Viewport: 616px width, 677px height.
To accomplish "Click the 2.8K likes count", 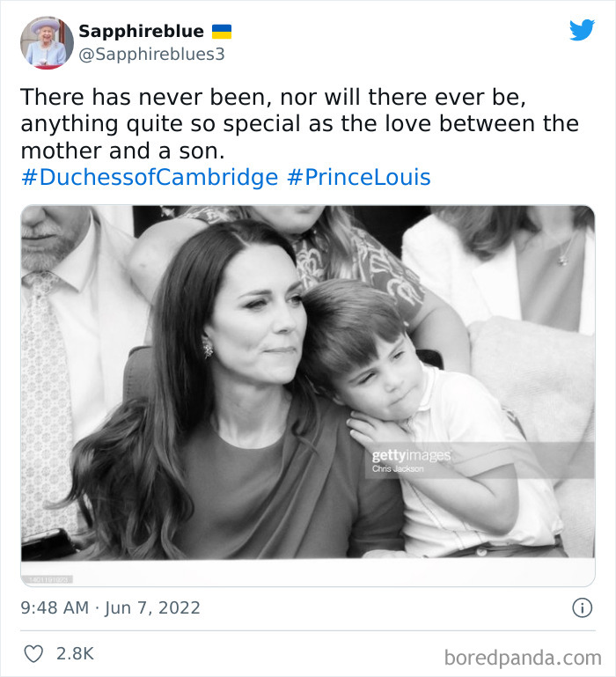I will tap(75, 653).
